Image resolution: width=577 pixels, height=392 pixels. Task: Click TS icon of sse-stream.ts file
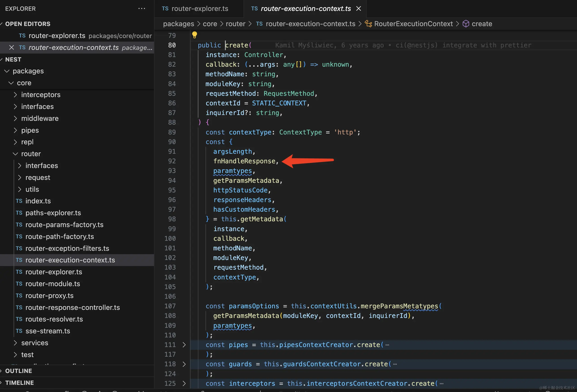[x=19, y=331]
